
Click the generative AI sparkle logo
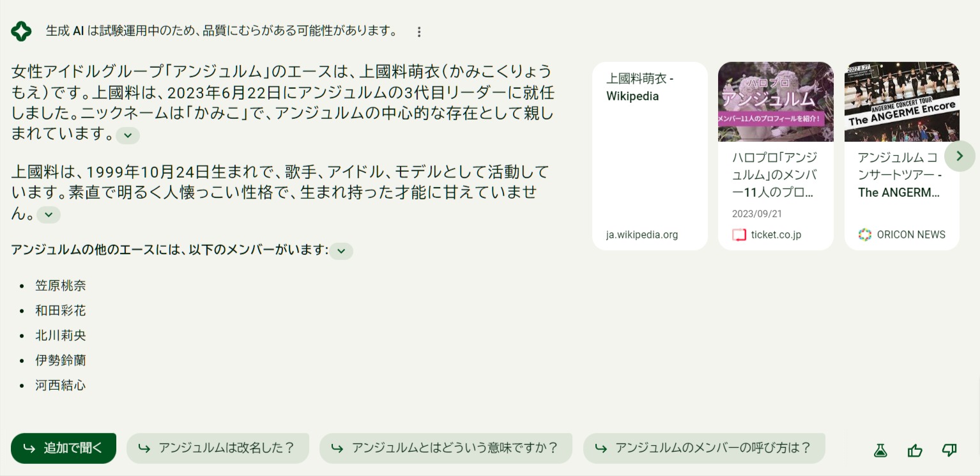click(x=21, y=31)
